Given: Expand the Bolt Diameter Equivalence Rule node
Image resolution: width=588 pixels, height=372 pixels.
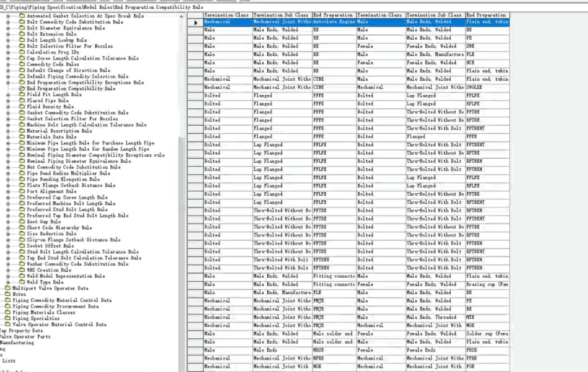Looking at the screenshot, I should [x=8, y=28].
